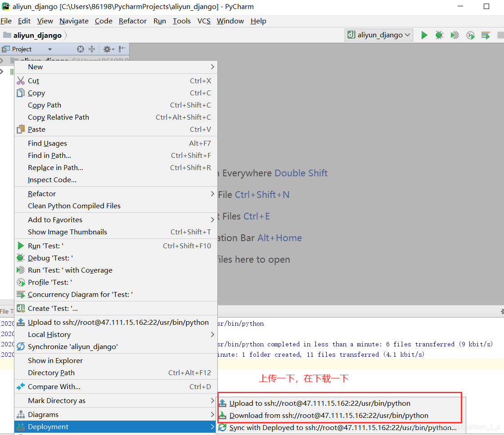Open the File menu

click(6, 21)
